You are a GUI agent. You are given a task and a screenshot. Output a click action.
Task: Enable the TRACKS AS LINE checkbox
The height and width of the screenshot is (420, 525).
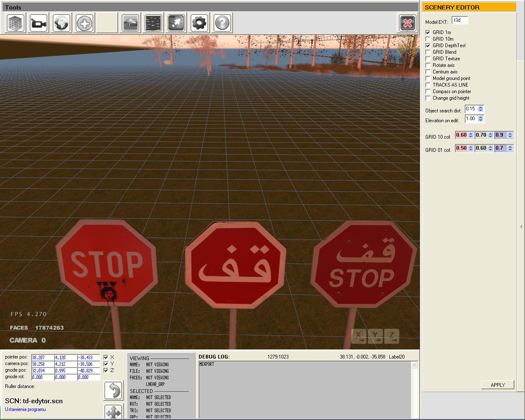point(428,85)
